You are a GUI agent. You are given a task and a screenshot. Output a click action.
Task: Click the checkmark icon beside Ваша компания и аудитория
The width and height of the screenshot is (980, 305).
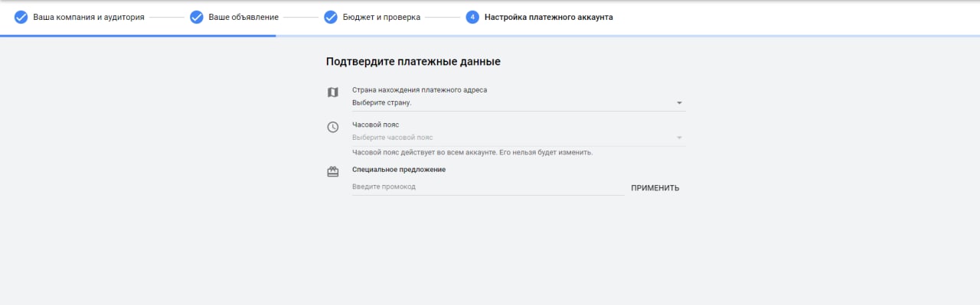[21, 17]
